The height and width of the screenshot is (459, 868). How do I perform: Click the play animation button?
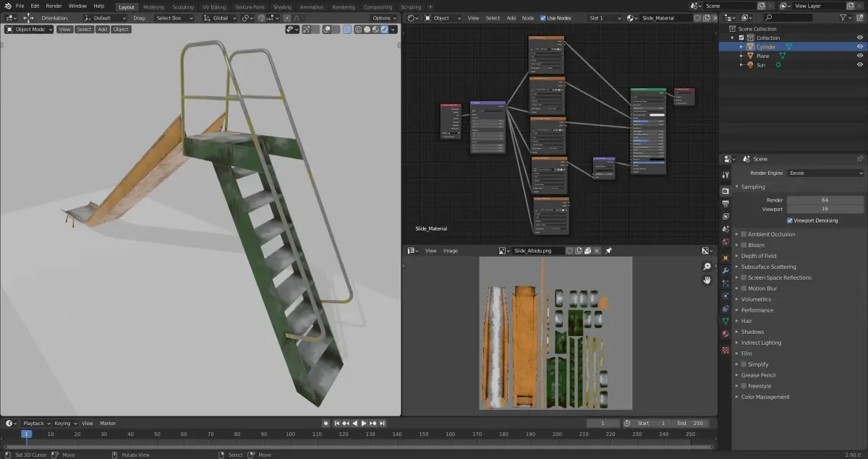point(364,423)
